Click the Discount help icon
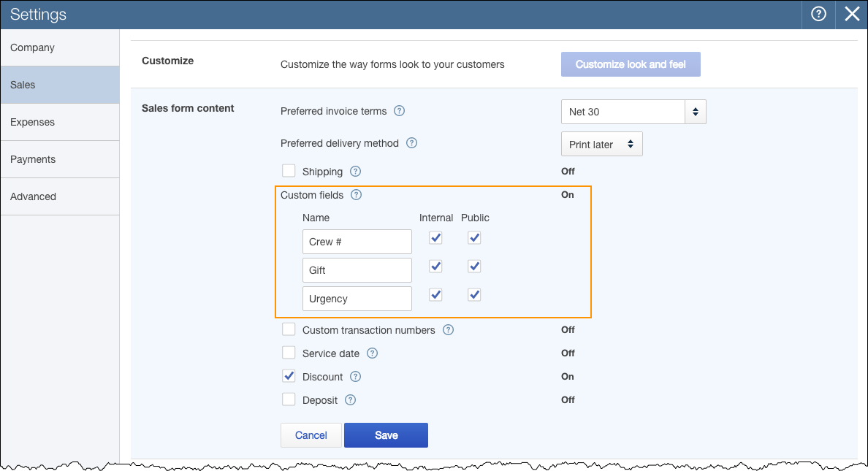 point(355,376)
